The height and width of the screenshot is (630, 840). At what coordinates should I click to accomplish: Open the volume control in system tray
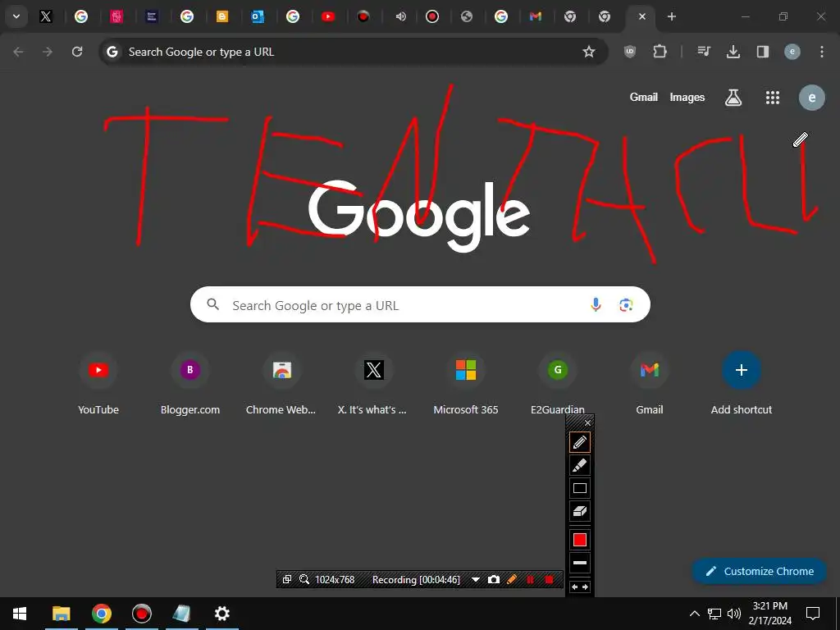click(734, 614)
